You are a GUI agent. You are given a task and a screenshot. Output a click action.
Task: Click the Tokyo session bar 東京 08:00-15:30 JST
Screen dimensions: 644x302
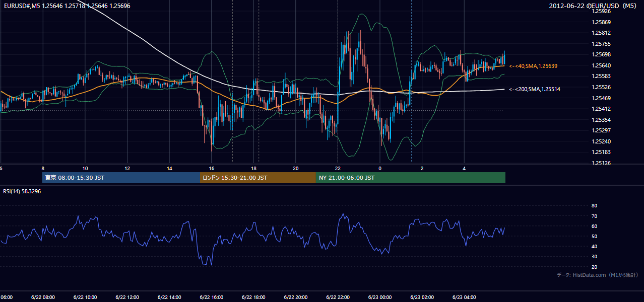(121, 178)
